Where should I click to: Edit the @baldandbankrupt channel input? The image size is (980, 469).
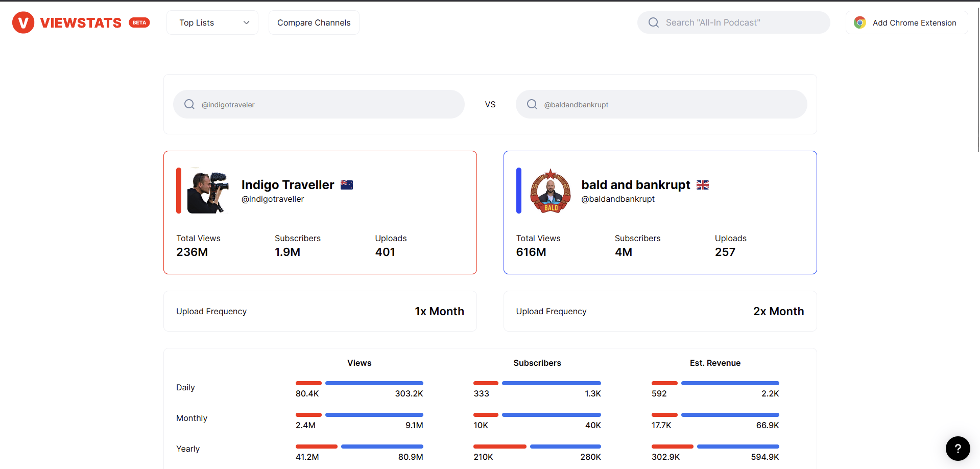coord(661,104)
